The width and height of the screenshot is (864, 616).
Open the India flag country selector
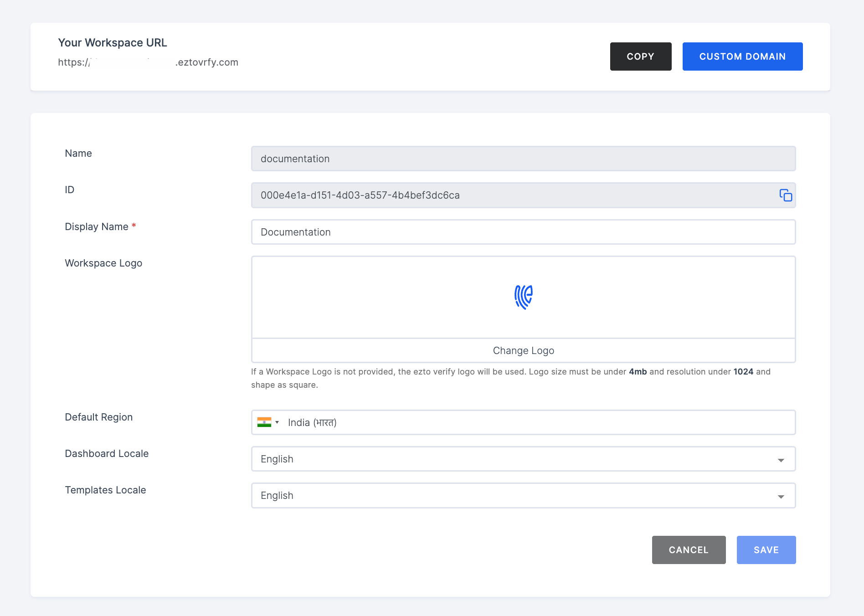click(268, 422)
